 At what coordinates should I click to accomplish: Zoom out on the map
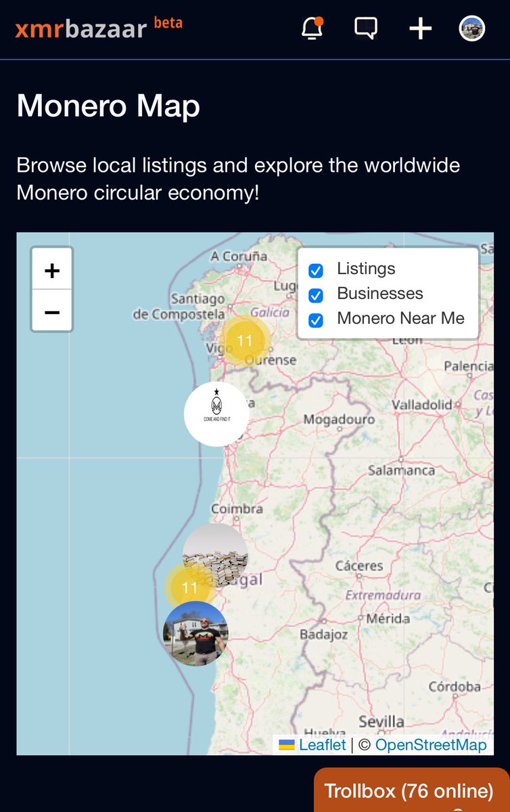[x=52, y=312]
